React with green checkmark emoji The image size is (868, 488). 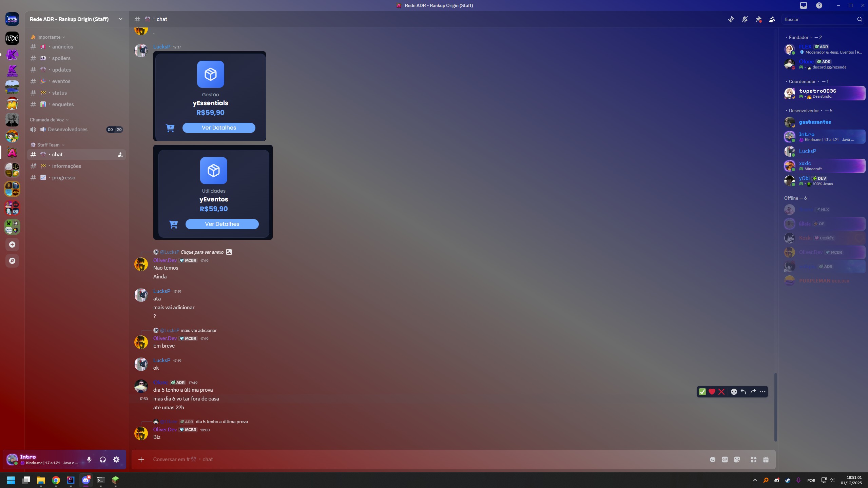coord(702,392)
